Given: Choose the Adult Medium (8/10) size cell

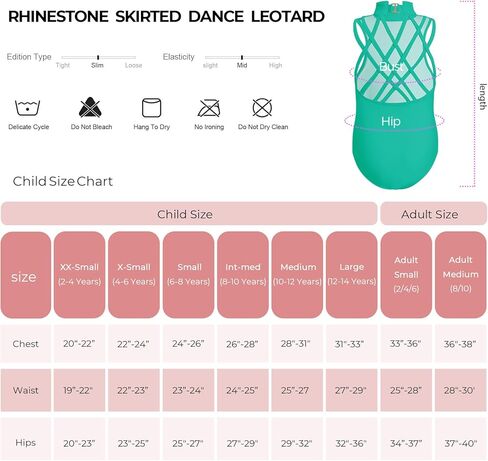Looking at the screenshot, I should [x=460, y=275].
